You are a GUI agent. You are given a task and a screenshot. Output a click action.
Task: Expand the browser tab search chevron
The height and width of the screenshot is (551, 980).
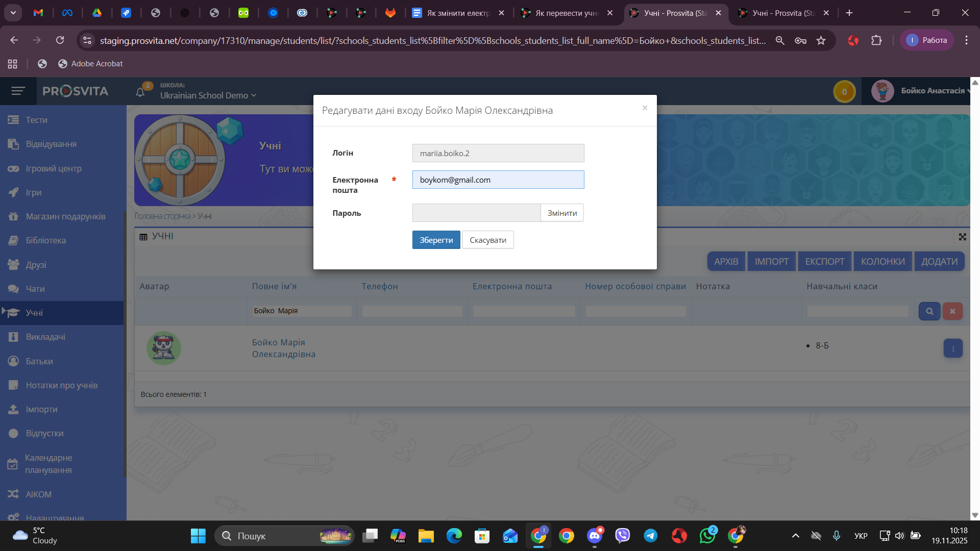13,13
